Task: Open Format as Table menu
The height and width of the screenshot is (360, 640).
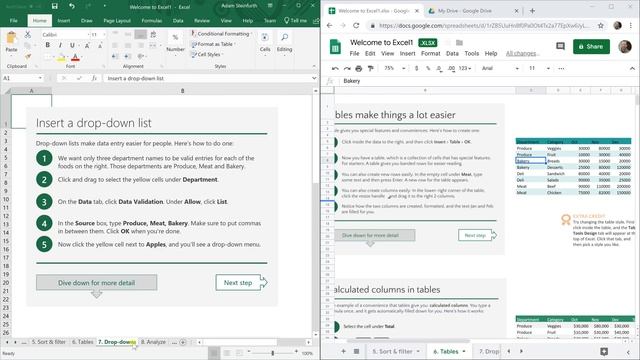Action: pos(213,44)
